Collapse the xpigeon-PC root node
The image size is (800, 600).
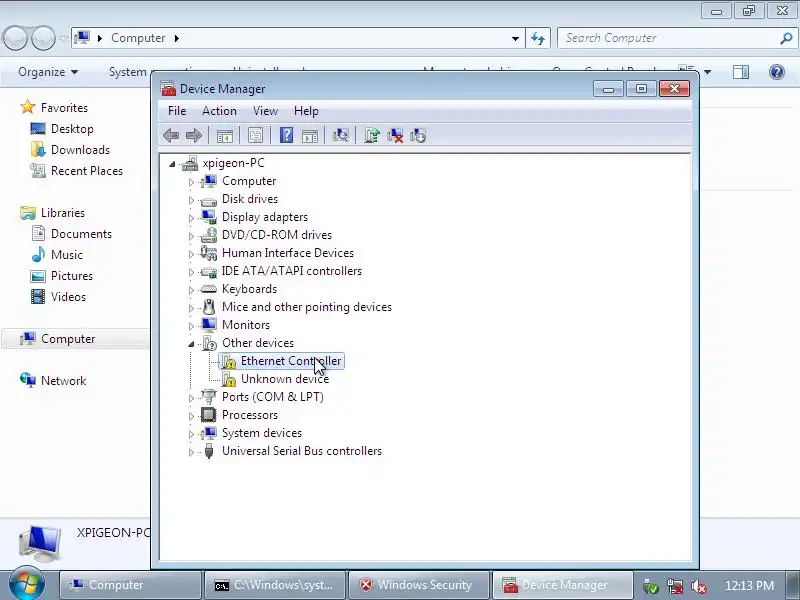[172, 164]
